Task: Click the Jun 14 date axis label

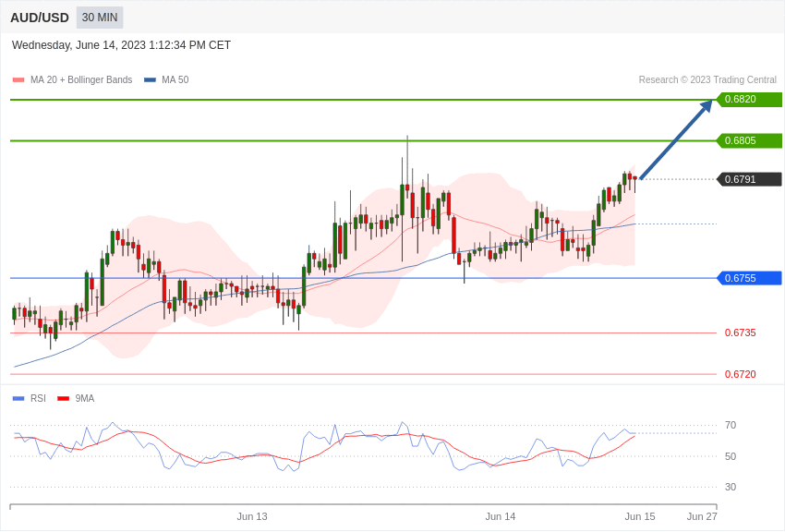Action: pos(501,516)
